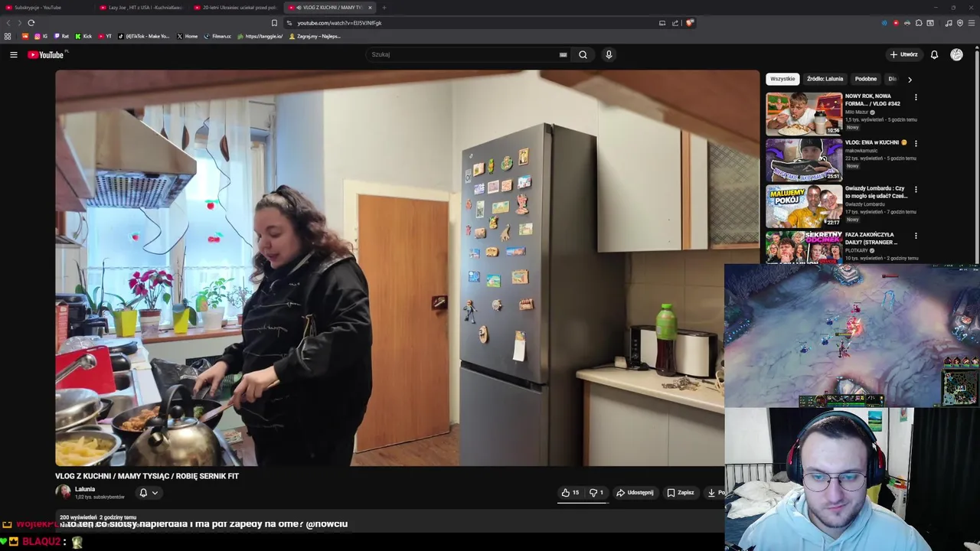Dislike the video with thumbs down
The height and width of the screenshot is (551, 980).
[x=596, y=493]
